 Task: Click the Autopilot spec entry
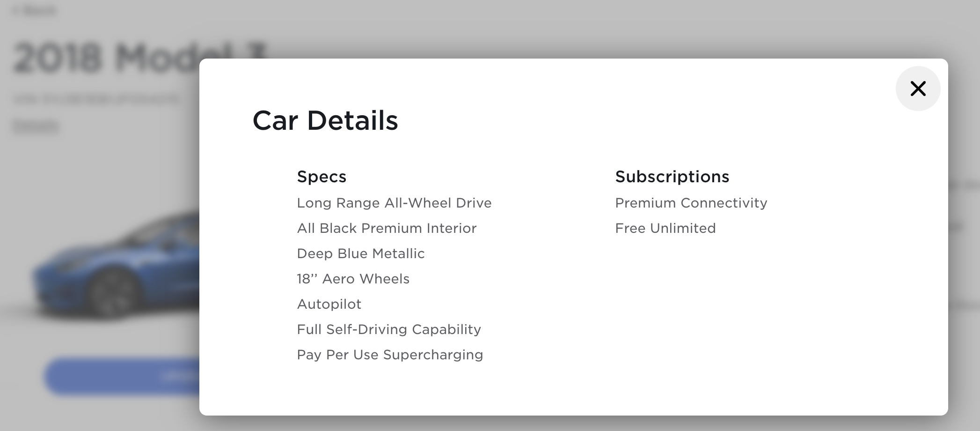329,304
